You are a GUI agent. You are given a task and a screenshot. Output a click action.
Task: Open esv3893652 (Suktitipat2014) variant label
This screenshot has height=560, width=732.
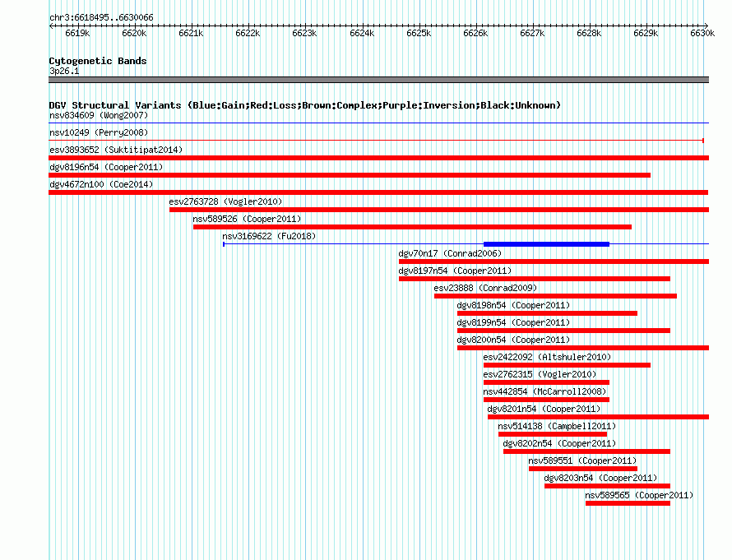click(x=116, y=150)
